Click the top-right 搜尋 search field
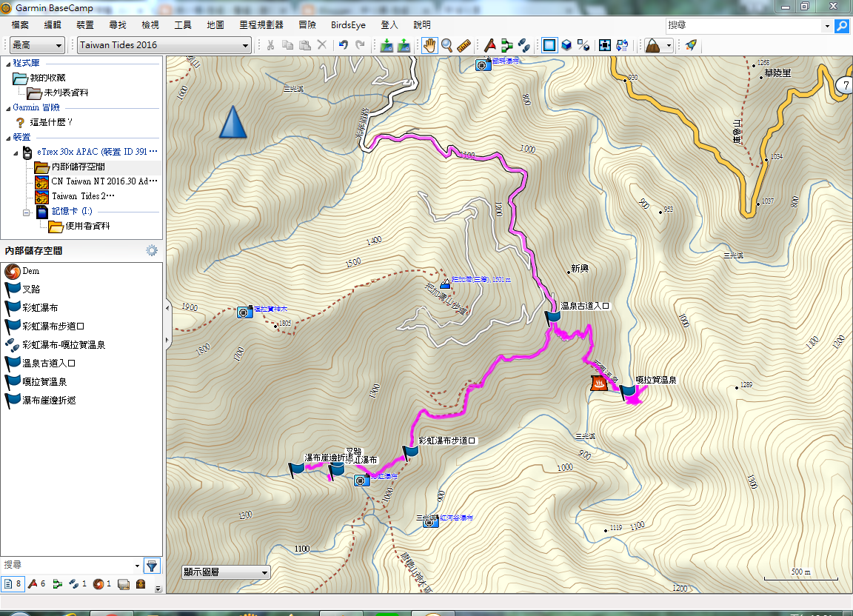Screen dimensions: 853x616 click(x=743, y=26)
